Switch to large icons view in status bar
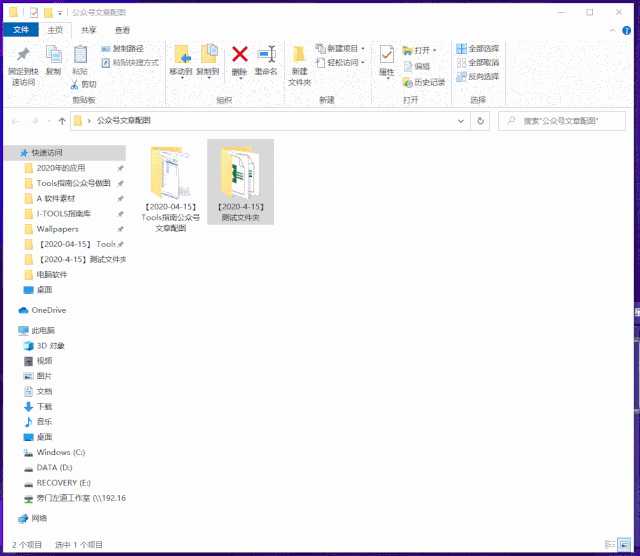 (624, 544)
